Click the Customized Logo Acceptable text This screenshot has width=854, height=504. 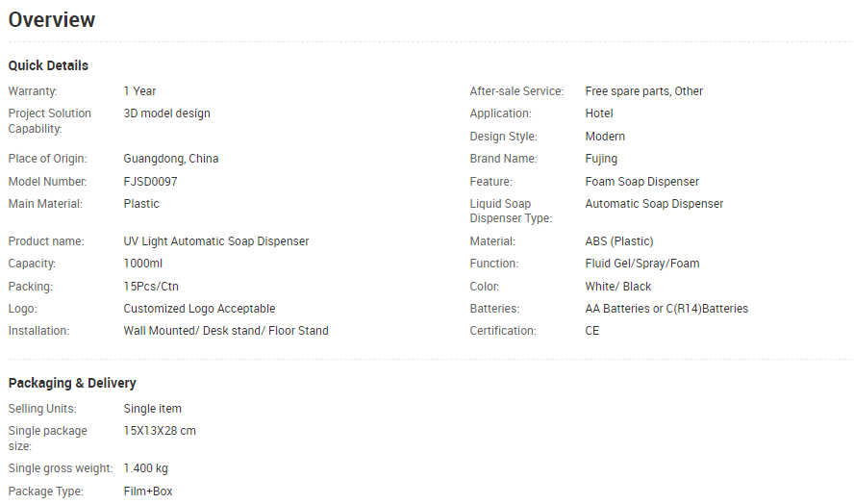click(199, 309)
